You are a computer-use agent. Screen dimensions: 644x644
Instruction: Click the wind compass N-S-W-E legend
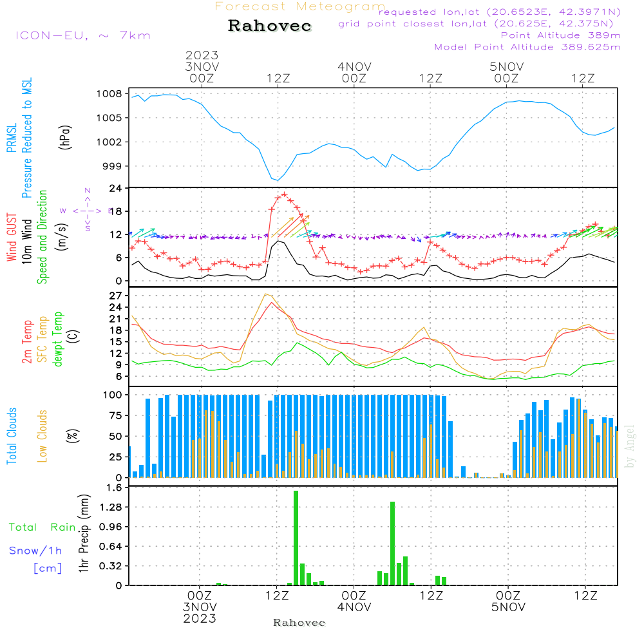87,211
